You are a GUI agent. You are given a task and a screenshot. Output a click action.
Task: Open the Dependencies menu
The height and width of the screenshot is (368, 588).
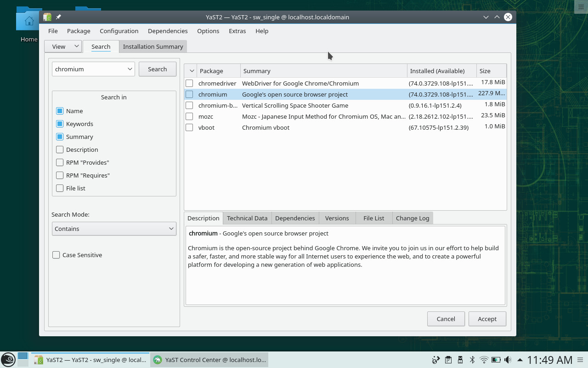(x=168, y=31)
